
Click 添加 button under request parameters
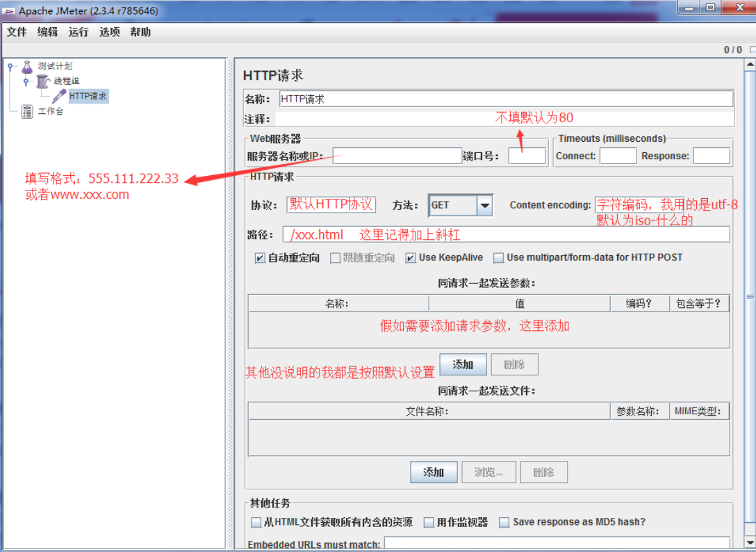pyautogui.click(x=463, y=365)
